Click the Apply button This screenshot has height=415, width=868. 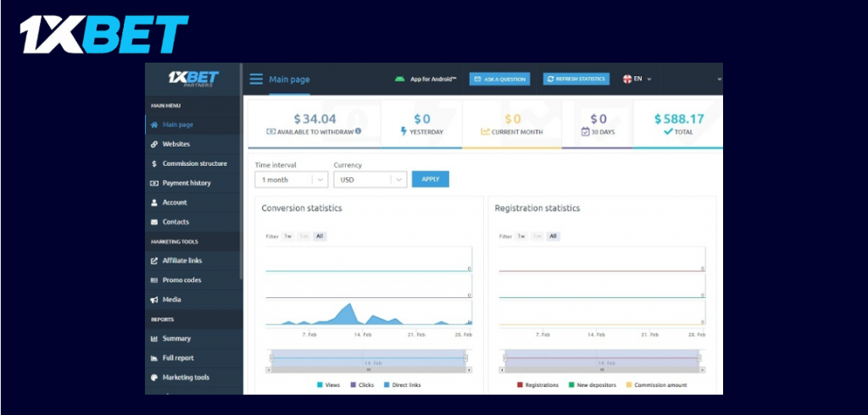click(430, 180)
